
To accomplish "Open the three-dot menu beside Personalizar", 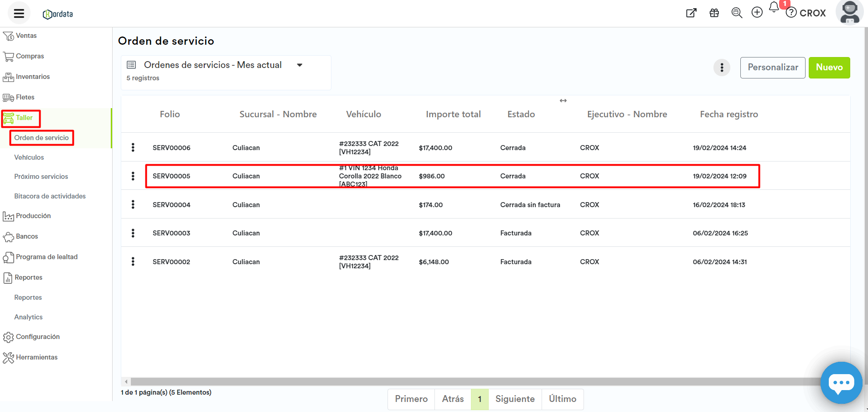I will coord(722,68).
